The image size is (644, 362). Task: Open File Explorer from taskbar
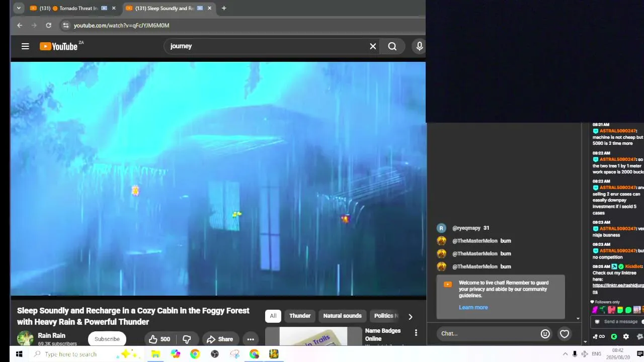pyautogui.click(x=155, y=354)
